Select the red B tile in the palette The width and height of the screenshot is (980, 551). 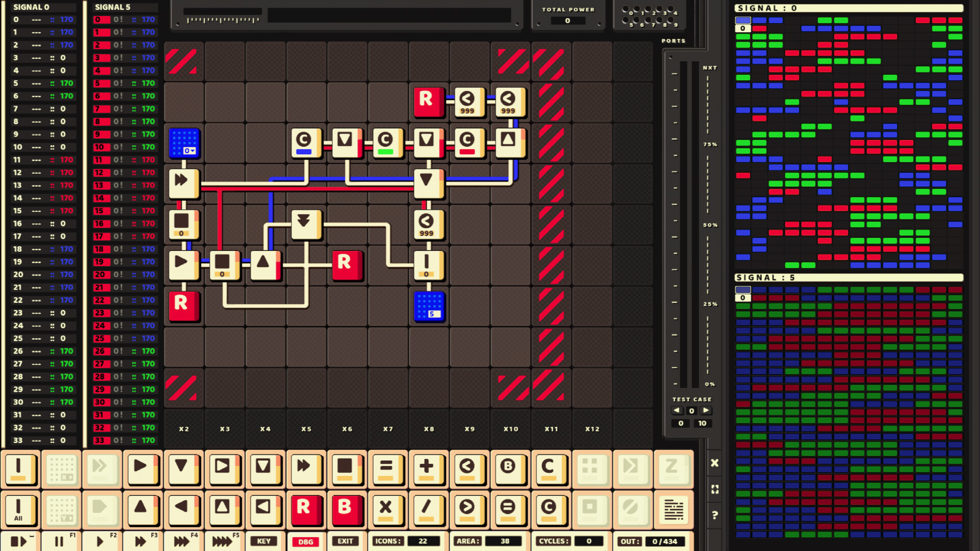tap(347, 510)
